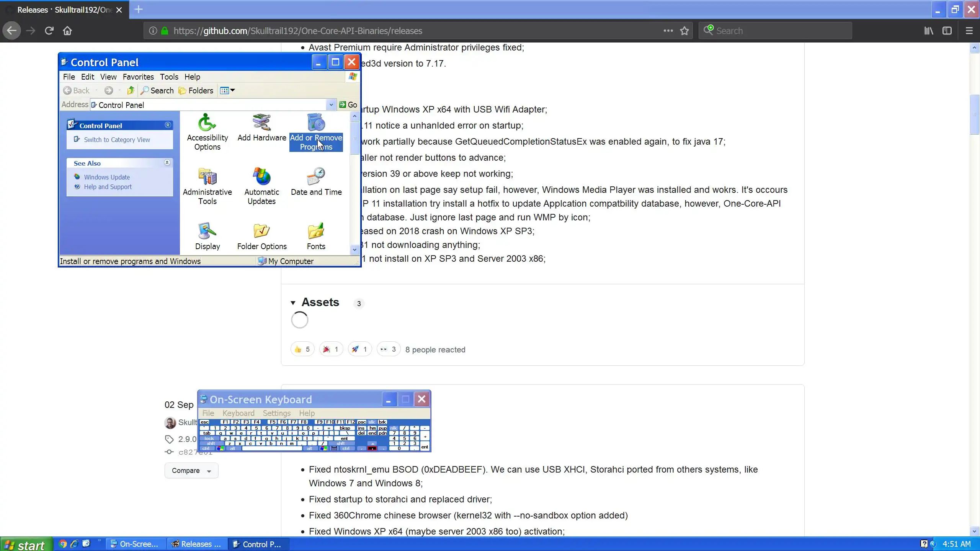Toggle the lock key on On-Screen Keyboard
This screenshot has height=551, width=980.
point(209,439)
